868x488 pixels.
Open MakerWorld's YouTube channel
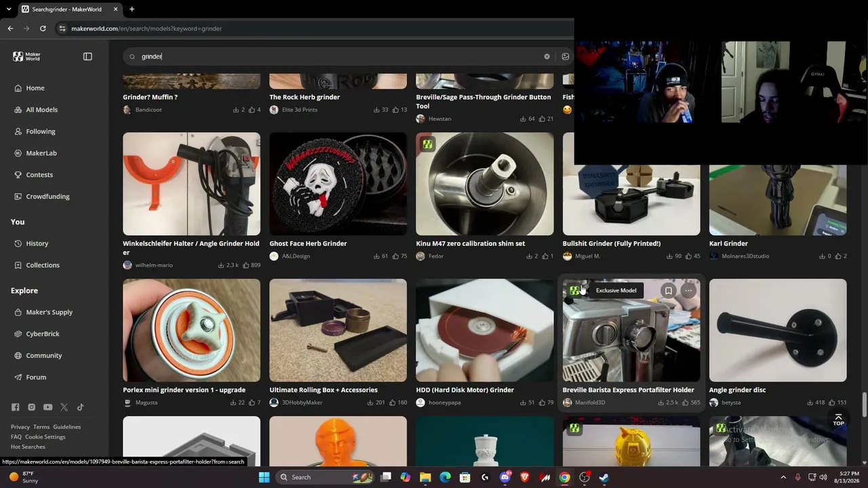pyautogui.click(x=47, y=407)
